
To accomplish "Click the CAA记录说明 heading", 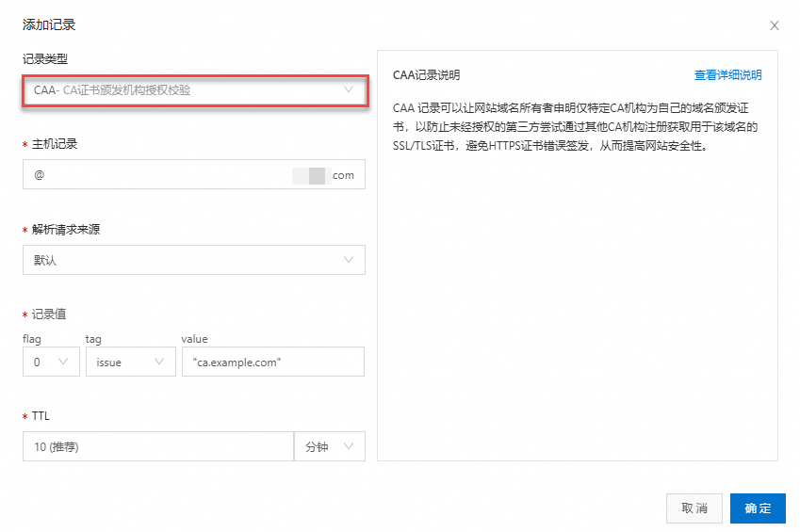I will pos(427,75).
